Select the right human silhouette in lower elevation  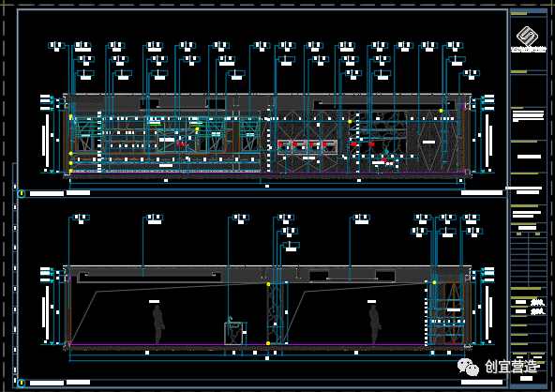[375, 324]
